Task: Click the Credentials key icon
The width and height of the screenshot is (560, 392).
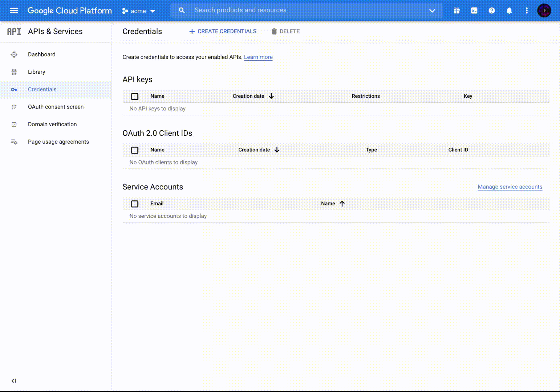Action: [14, 89]
